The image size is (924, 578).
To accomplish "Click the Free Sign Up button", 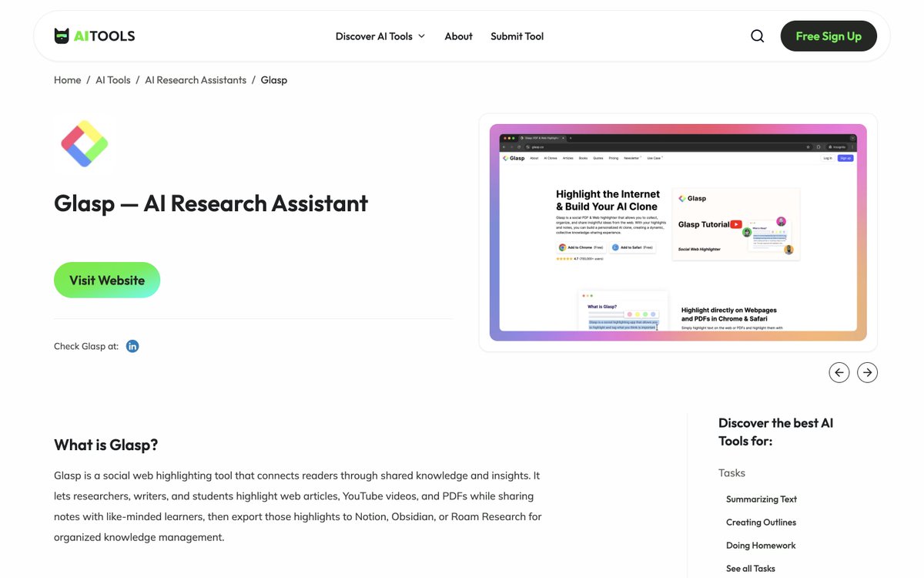I will click(829, 36).
